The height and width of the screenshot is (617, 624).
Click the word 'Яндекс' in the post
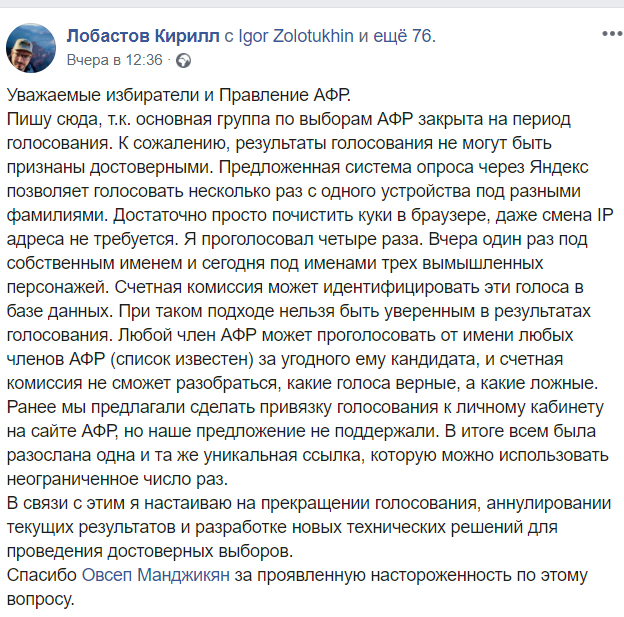coord(559,167)
